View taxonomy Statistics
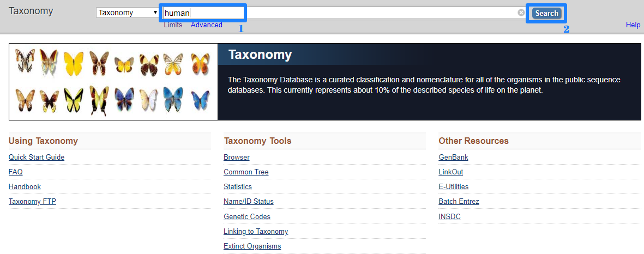Screen dimensions: 644x254 point(238,187)
